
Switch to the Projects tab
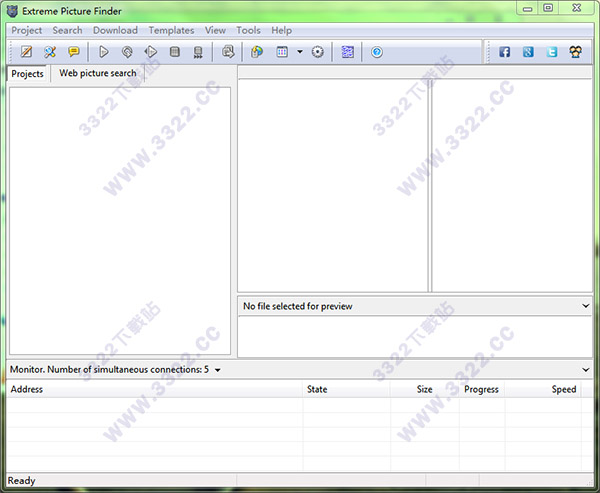click(x=28, y=73)
